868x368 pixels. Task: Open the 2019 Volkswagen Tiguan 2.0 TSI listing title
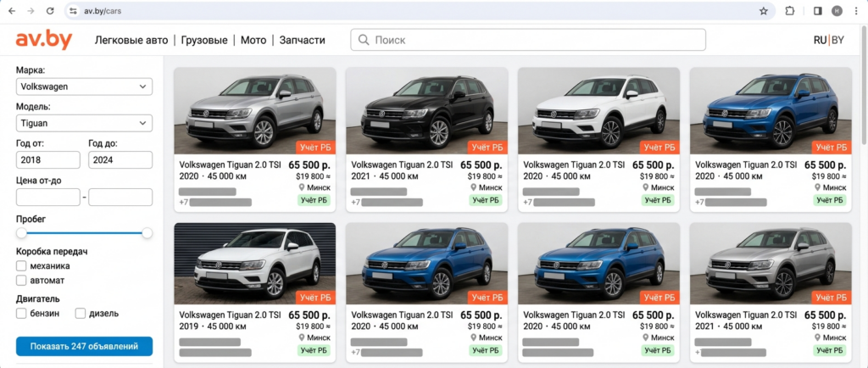[x=231, y=315]
